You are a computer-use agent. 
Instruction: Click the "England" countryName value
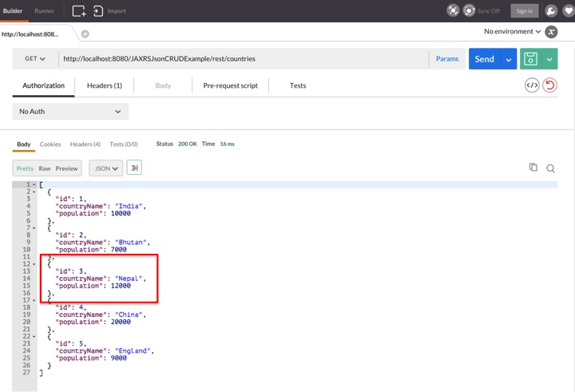pos(133,351)
